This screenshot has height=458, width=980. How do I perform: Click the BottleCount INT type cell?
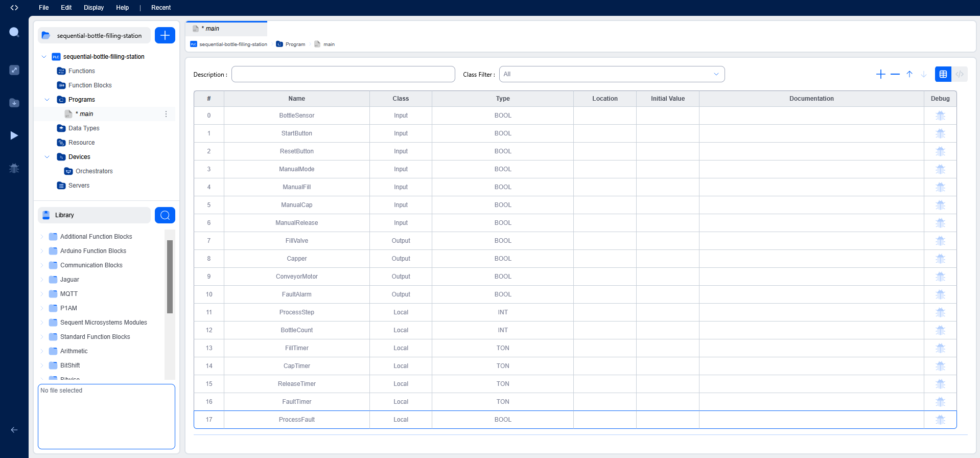503,330
